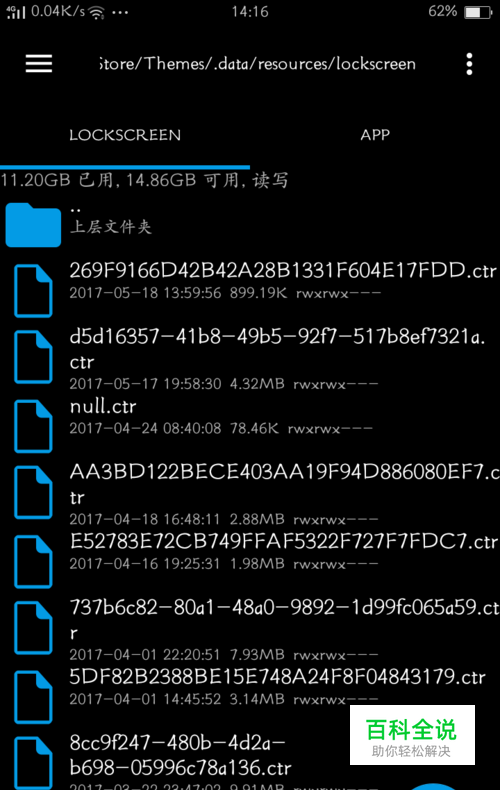Tap file icon for AA3BD122BECE403AA19F94D886080EF7.ctr
The image size is (500, 790).
tap(33, 493)
